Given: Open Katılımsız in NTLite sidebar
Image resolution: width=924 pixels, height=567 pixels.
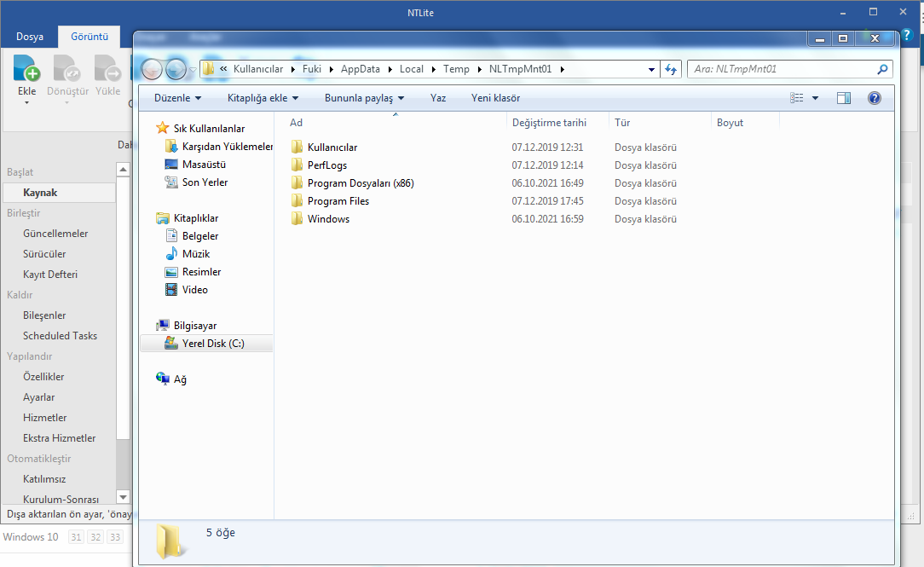Looking at the screenshot, I should pyautogui.click(x=44, y=479).
